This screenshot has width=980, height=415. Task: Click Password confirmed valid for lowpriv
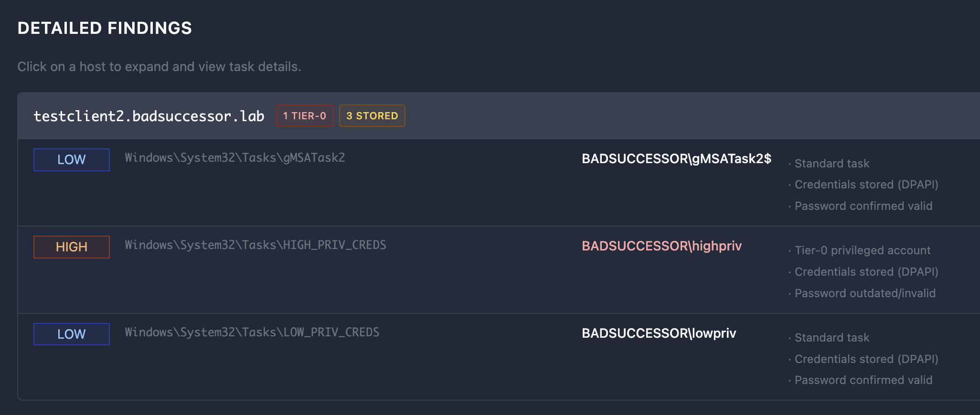(x=863, y=380)
